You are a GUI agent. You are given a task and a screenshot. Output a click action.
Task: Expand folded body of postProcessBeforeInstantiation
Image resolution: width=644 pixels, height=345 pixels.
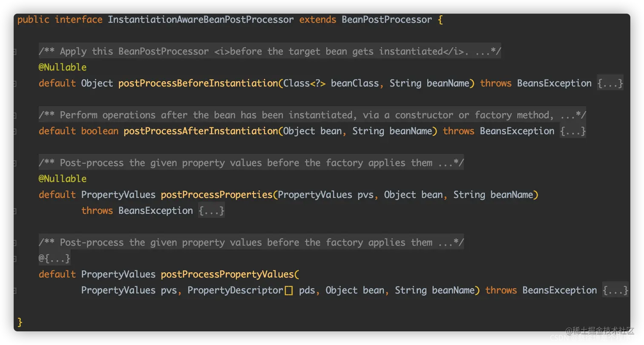point(610,83)
